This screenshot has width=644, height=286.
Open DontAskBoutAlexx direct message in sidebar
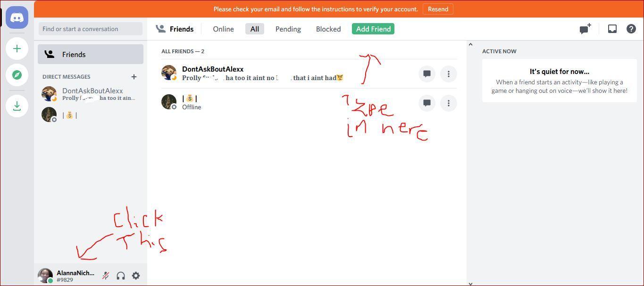tap(91, 94)
